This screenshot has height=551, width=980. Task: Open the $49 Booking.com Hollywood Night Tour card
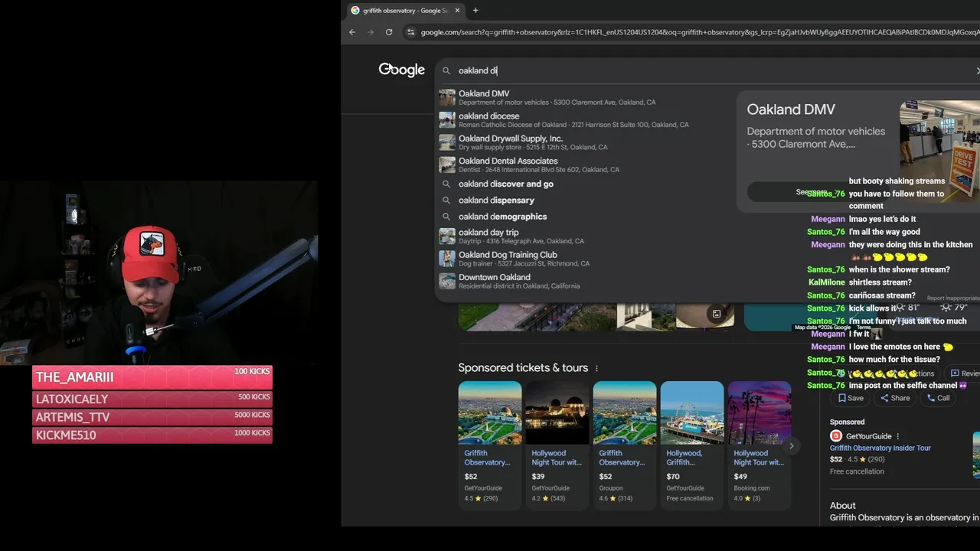click(759, 444)
